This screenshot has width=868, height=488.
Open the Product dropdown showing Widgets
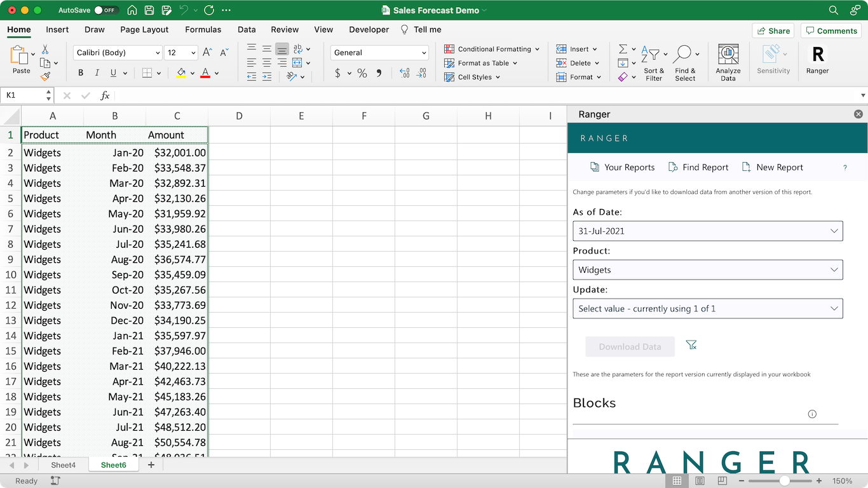point(707,269)
